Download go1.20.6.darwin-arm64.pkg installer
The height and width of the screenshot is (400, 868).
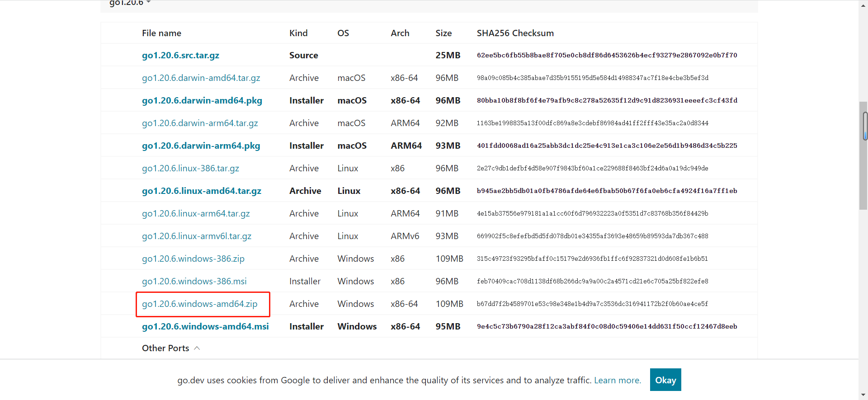[201, 146]
